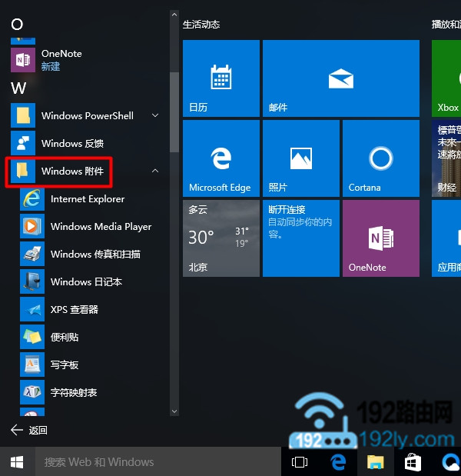Screen dimensions: 461x476
Task: Open the 北京 weather tile
Action: [x=221, y=238]
